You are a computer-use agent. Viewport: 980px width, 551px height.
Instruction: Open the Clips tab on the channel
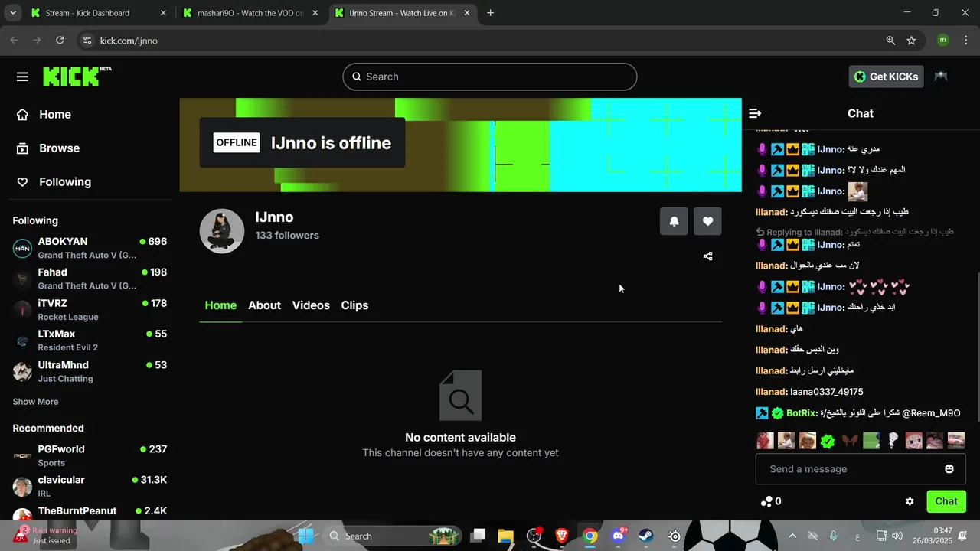pos(354,305)
